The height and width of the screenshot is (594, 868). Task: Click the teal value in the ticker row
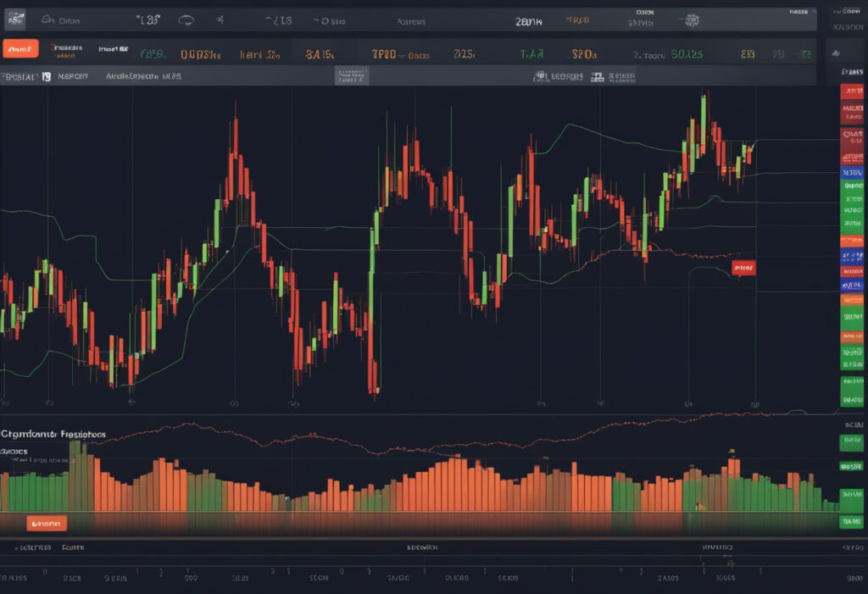click(x=153, y=54)
